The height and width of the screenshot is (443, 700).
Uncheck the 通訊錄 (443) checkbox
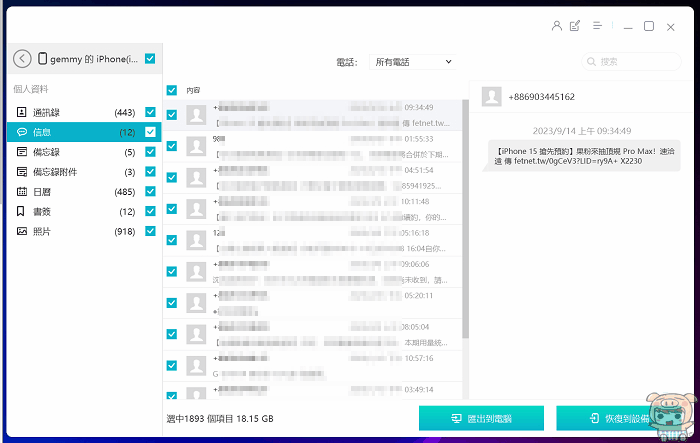[150, 112]
